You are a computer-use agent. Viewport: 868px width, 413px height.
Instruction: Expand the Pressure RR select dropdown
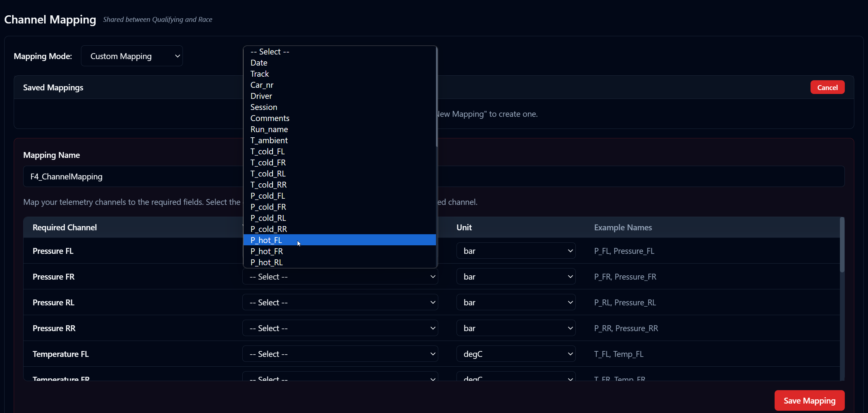coord(340,328)
